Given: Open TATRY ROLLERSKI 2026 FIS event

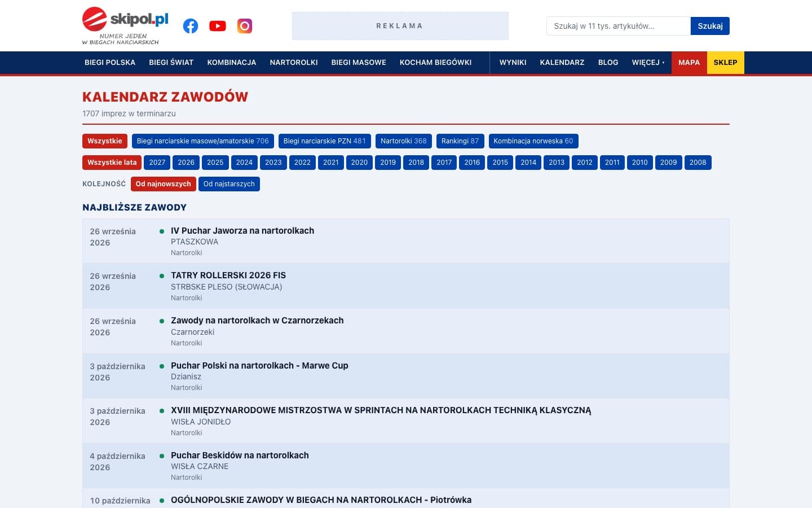Looking at the screenshot, I should click(x=228, y=275).
